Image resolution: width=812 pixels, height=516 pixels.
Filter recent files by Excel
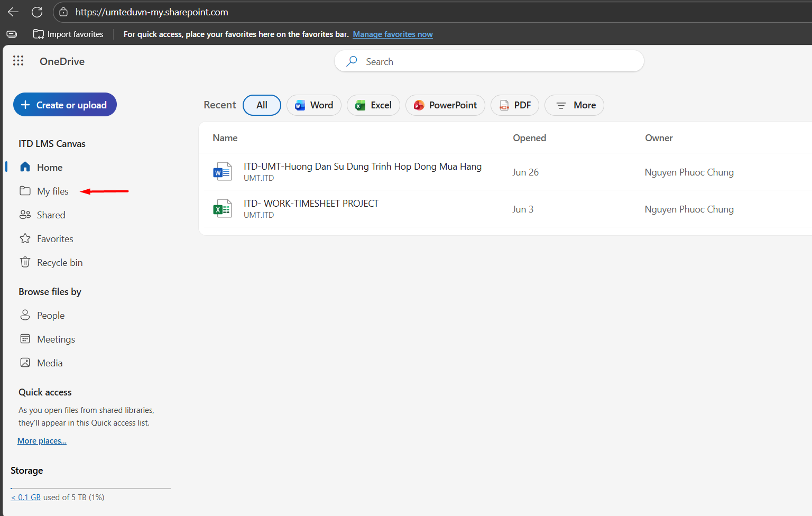coord(373,105)
